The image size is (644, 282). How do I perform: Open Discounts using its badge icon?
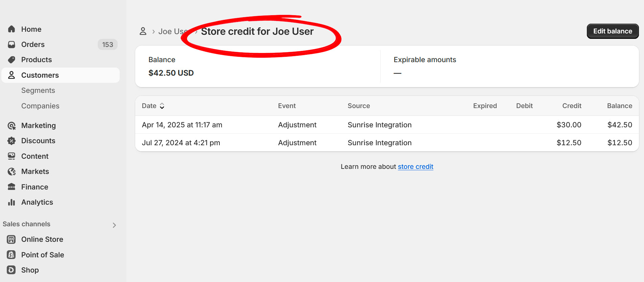(x=11, y=141)
